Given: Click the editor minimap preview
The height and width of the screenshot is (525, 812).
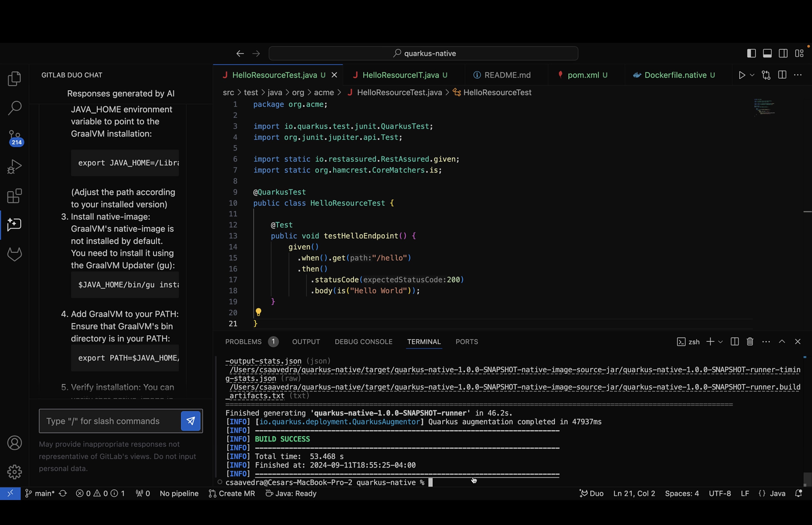Looking at the screenshot, I should tap(764, 108).
